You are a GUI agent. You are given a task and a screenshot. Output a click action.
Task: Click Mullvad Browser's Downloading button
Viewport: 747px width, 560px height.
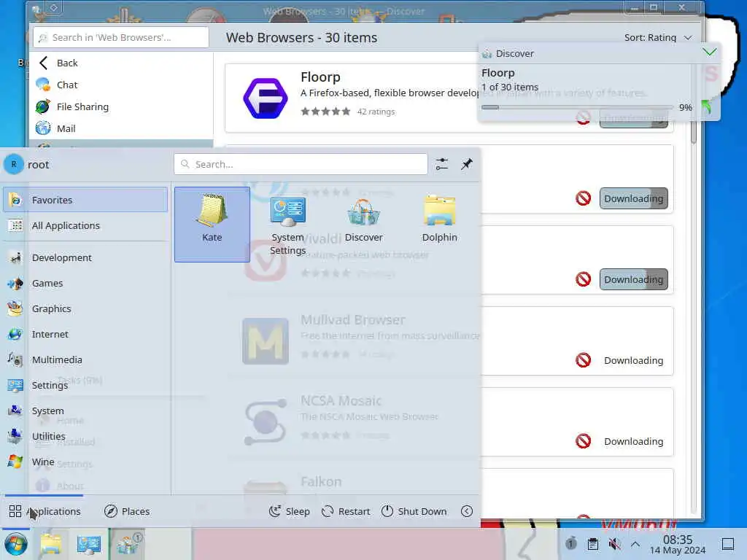click(634, 360)
